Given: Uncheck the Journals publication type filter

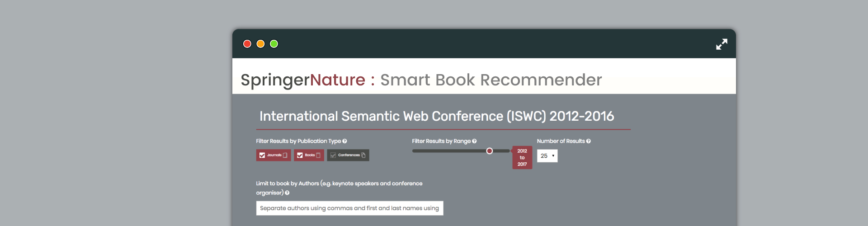Looking at the screenshot, I should (274, 155).
